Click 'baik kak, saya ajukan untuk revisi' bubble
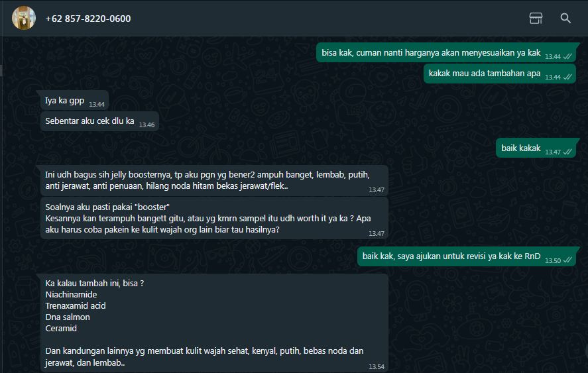The height and width of the screenshot is (373, 588). (x=467, y=256)
